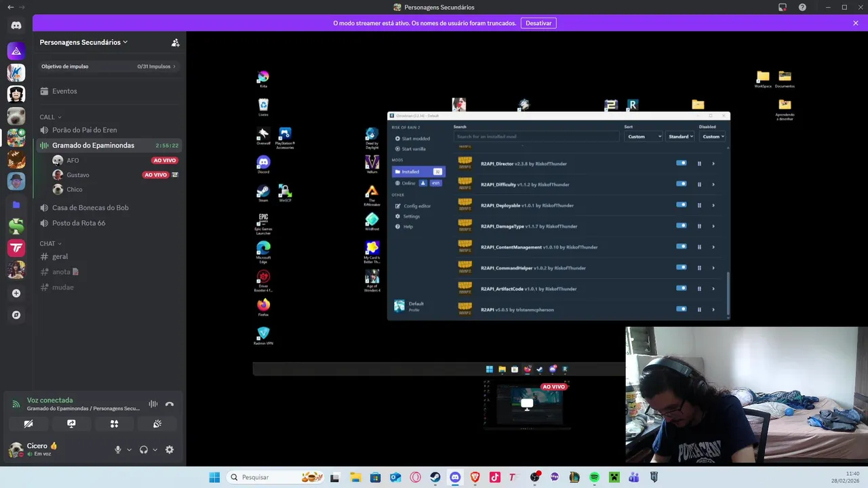Toggle R2API_Deployable mod switch in stream
Image resolution: width=868 pixels, height=488 pixels.
click(682, 205)
